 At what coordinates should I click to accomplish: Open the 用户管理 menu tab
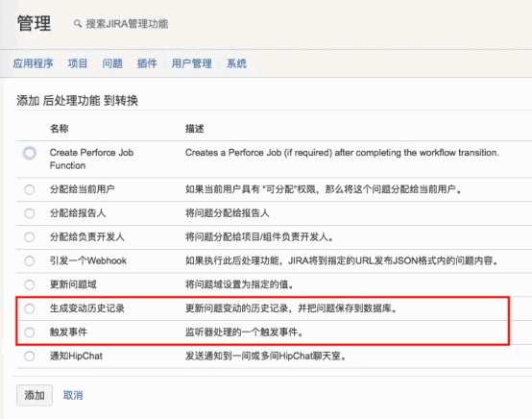pyautogui.click(x=192, y=63)
